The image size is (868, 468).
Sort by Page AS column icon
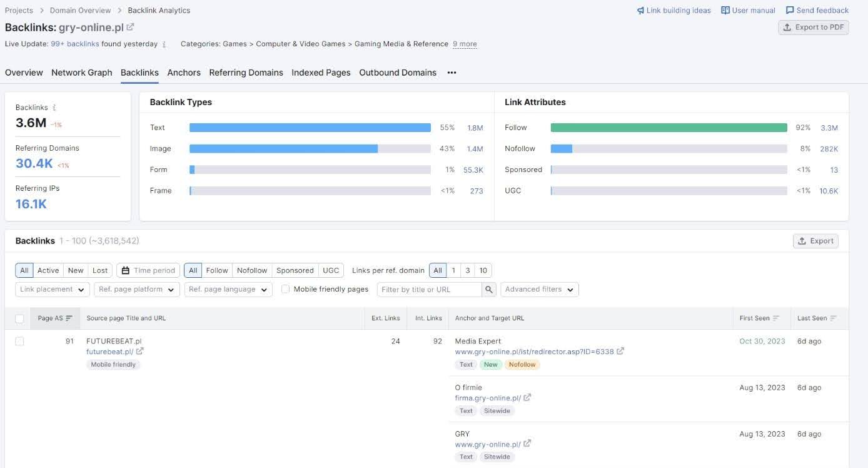click(69, 318)
